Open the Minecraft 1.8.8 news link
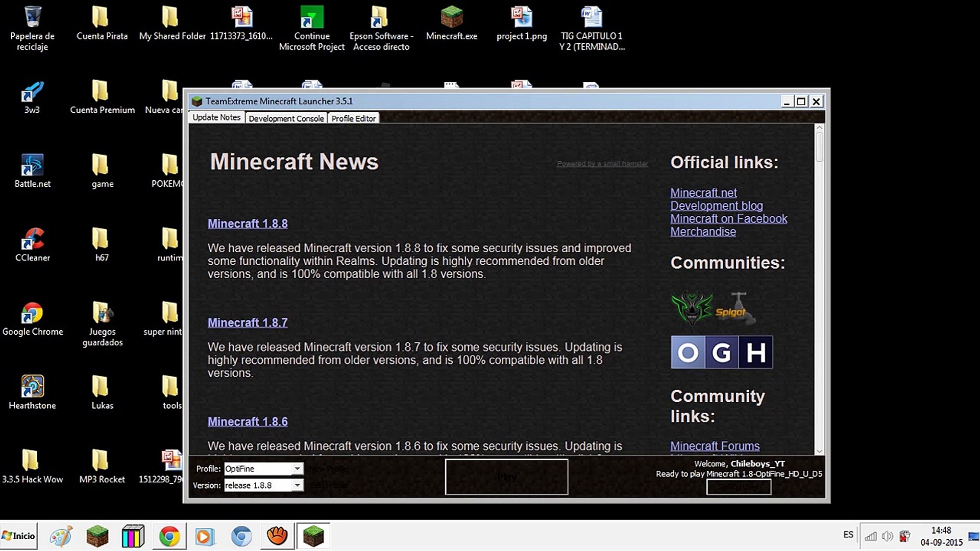The image size is (980, 551). click(248, 223)
